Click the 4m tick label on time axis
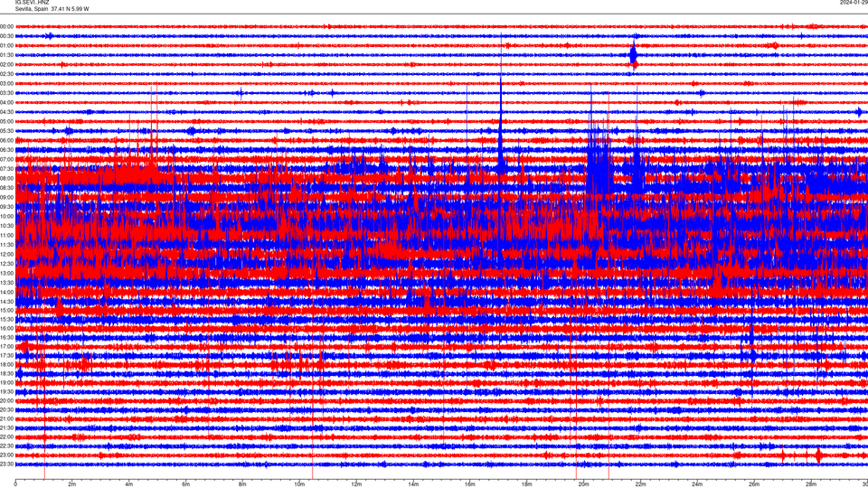 [x=129, y=484]
